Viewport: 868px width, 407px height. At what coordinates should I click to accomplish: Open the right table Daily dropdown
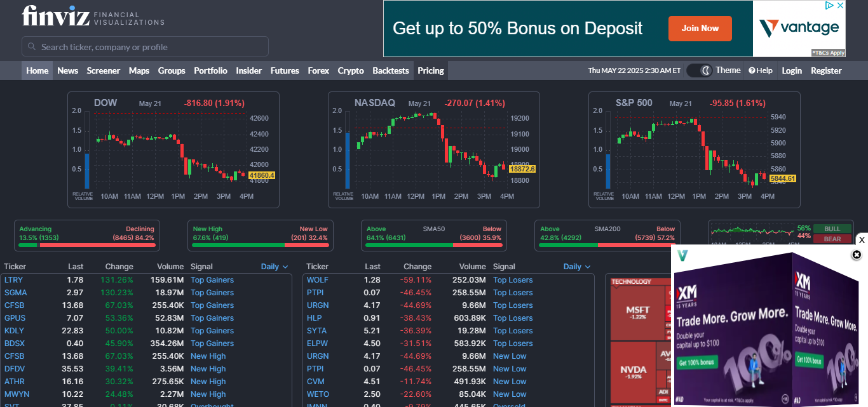577,267
